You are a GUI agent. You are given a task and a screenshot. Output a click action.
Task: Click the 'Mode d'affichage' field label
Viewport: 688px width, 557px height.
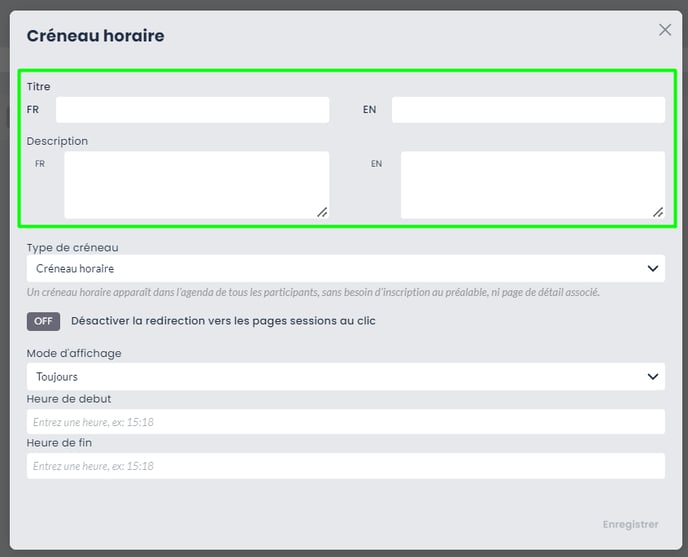74,353
